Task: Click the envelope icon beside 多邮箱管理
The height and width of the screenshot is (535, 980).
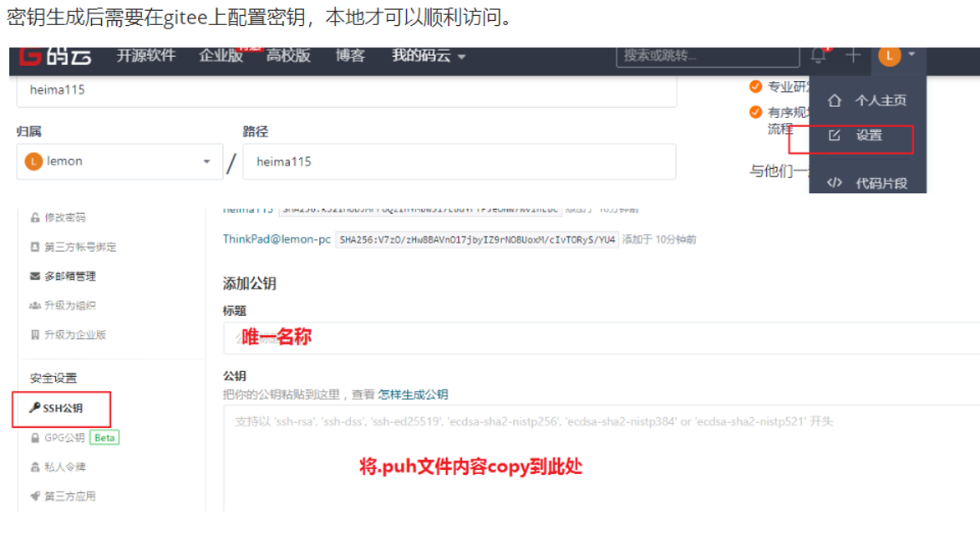Action: [x=35, y=276]
